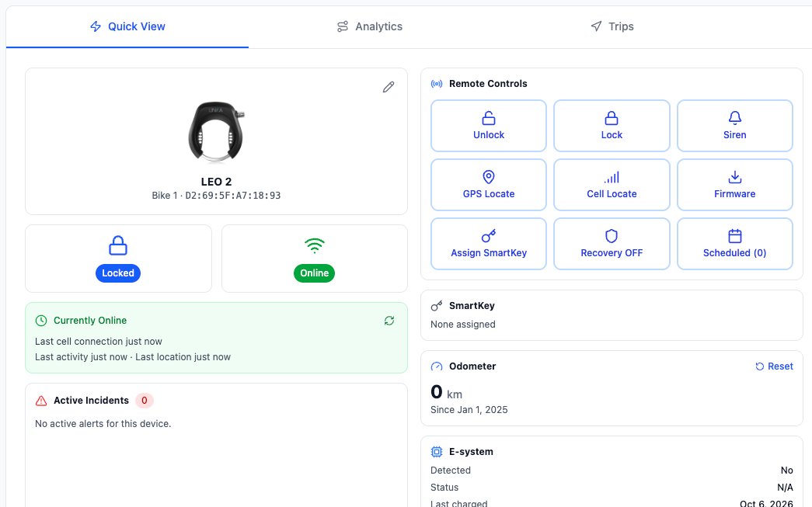Screen dimensions: 812x507
Task: Open the Firmware download control
Action: [x=735, y=185]
